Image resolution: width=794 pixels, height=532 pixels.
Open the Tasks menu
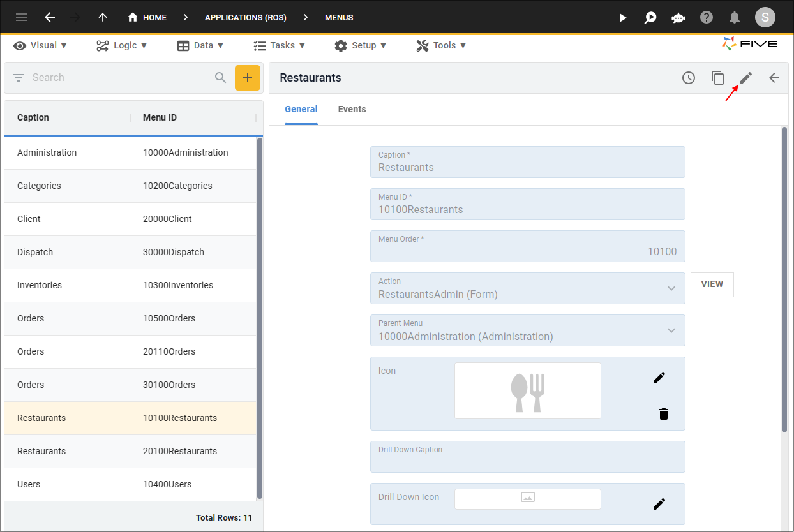pyautogui.click(x=280, y=45)
